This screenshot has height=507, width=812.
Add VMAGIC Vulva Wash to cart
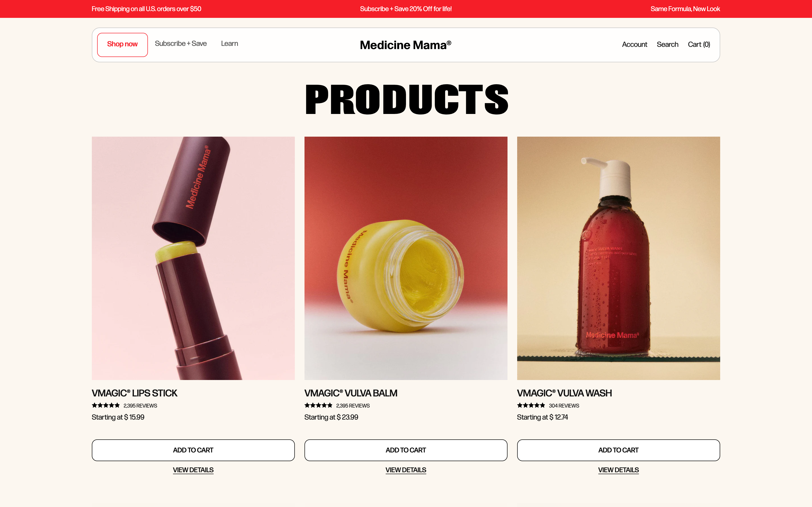[x=618, y=450]
